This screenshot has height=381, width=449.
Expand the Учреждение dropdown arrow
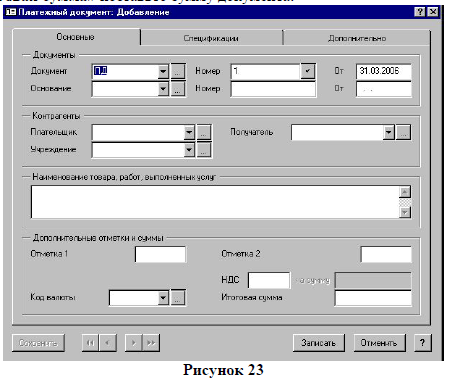(x=189, y=150)
